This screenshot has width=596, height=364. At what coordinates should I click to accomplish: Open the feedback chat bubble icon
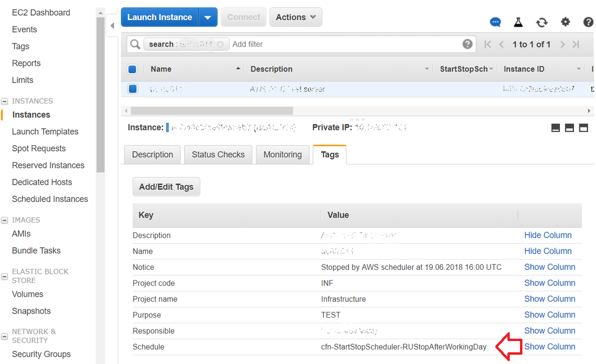(495, 22)
